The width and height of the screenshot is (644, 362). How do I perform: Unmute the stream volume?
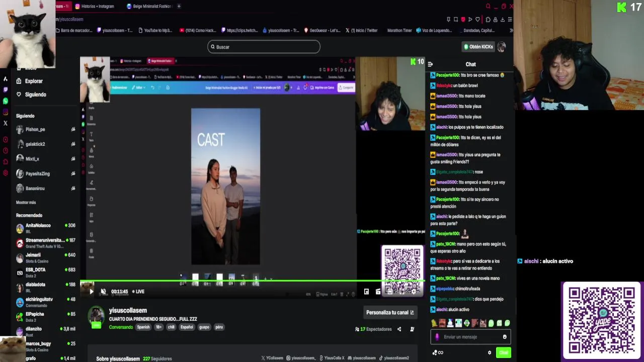coord(103,292)
